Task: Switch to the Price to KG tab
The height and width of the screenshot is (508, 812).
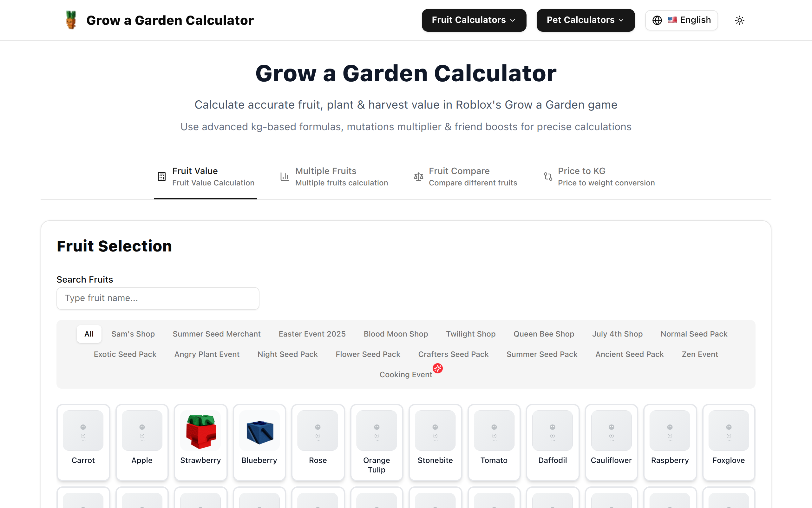Action: (x=599, y=177)
